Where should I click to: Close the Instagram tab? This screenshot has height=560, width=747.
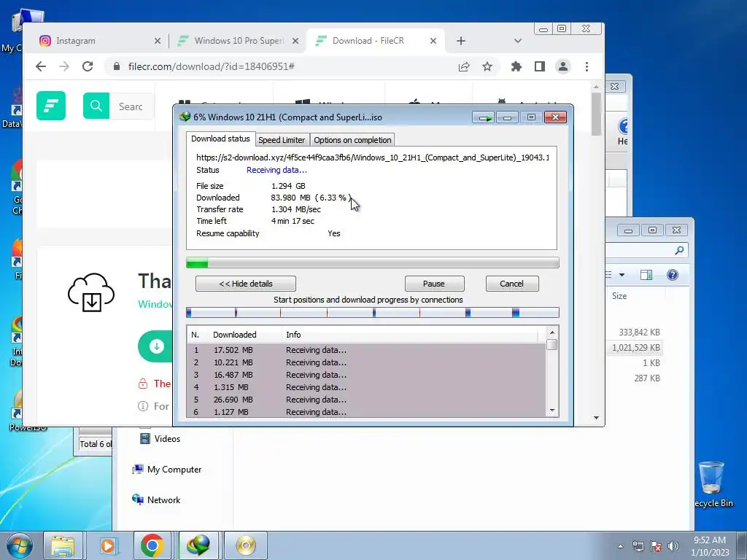tap(158, 41)
